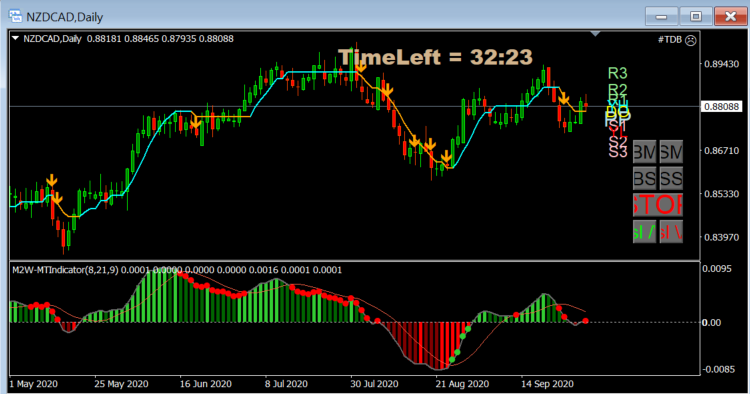Viewport: 750px width, 394px height.
Task: Click the 0.89430 price scale value
Action: click(721, 64)
